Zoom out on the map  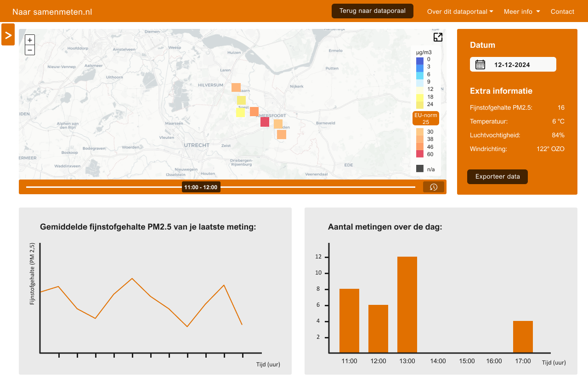pos(30,50)
